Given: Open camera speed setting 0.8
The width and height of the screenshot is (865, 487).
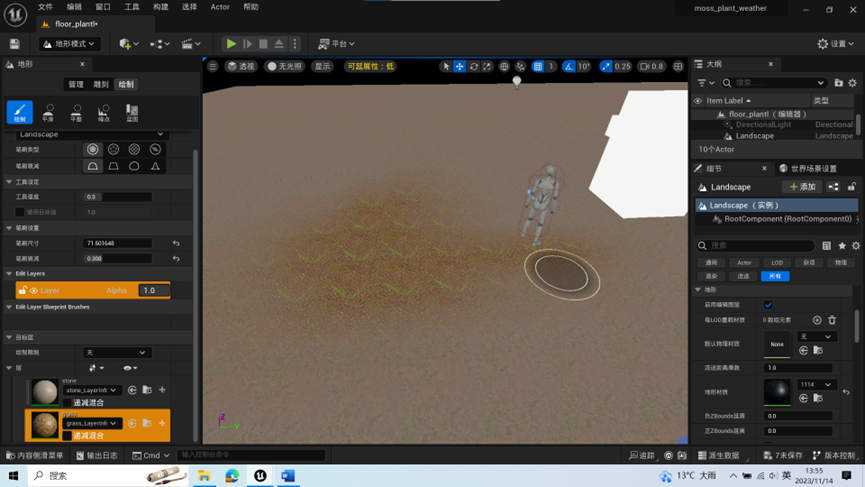Looking at the screenshot, I should coord(652,66).
